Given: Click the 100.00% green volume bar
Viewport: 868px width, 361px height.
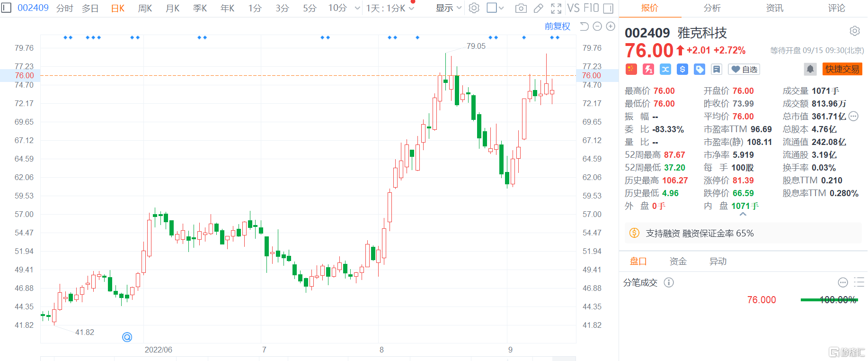Looking at the screenshot, I should (829, 299).
